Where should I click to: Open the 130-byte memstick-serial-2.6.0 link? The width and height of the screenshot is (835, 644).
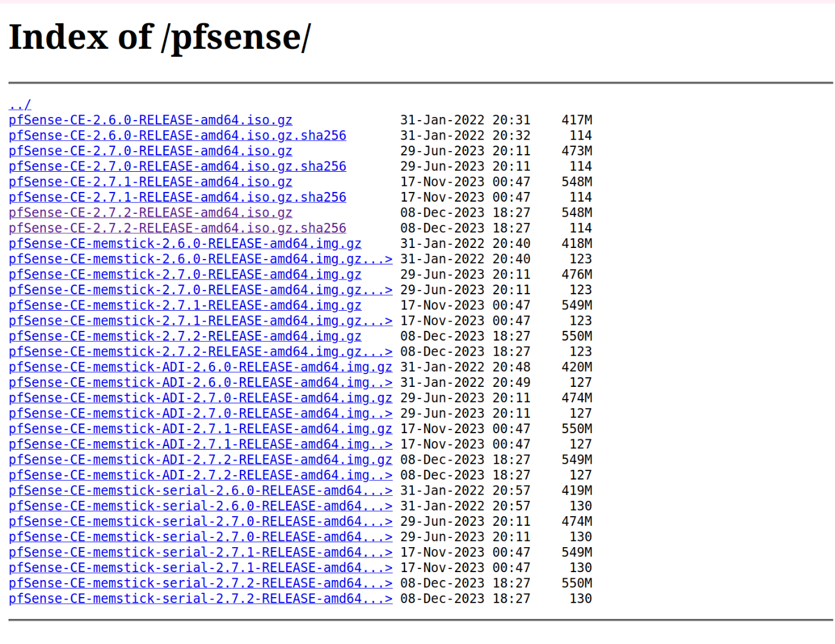201,506
